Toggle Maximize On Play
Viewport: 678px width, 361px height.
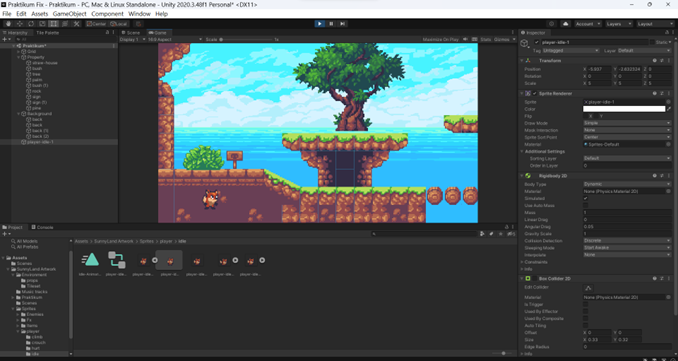(x=441, y=39)
